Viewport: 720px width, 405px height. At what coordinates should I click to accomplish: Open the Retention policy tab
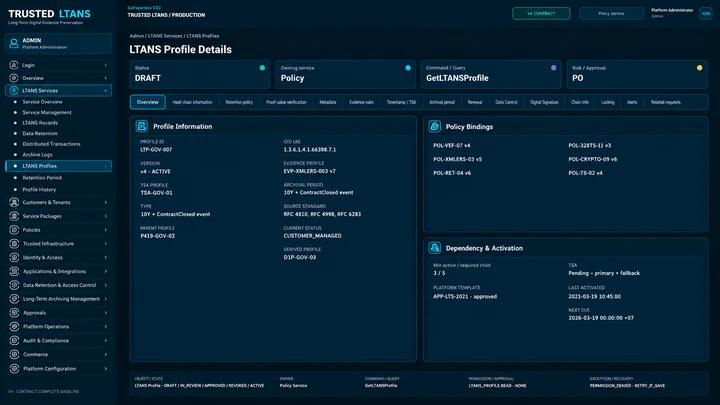(x=239, y=102)
